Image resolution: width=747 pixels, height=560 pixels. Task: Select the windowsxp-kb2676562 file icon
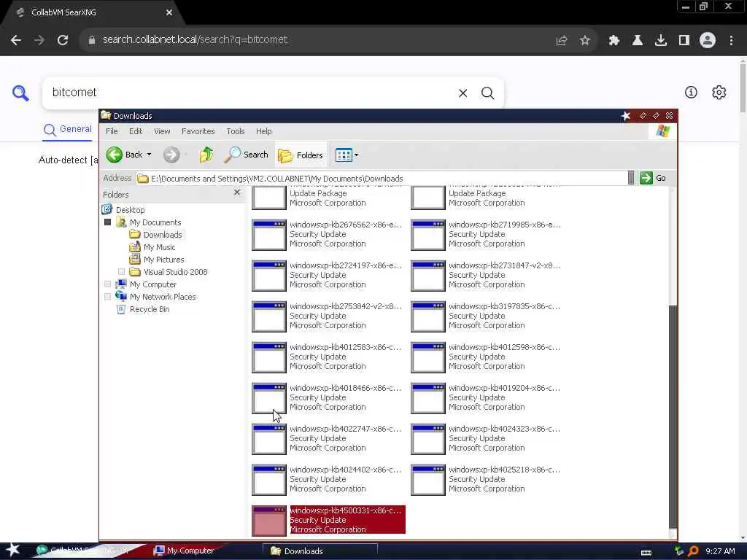(269, 235)
